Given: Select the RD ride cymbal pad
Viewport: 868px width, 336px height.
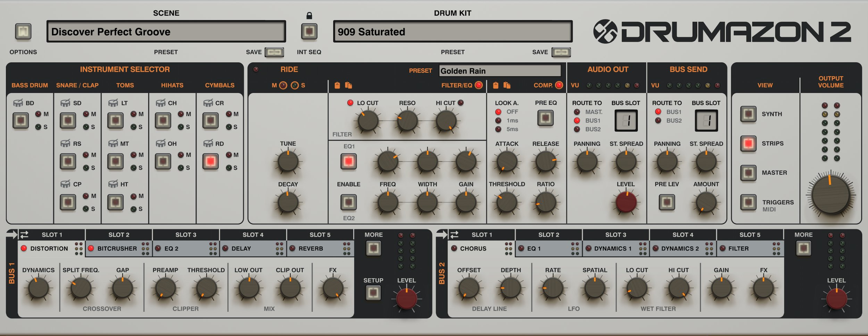Looking at the screenshot, I should [x=210, y=161].
